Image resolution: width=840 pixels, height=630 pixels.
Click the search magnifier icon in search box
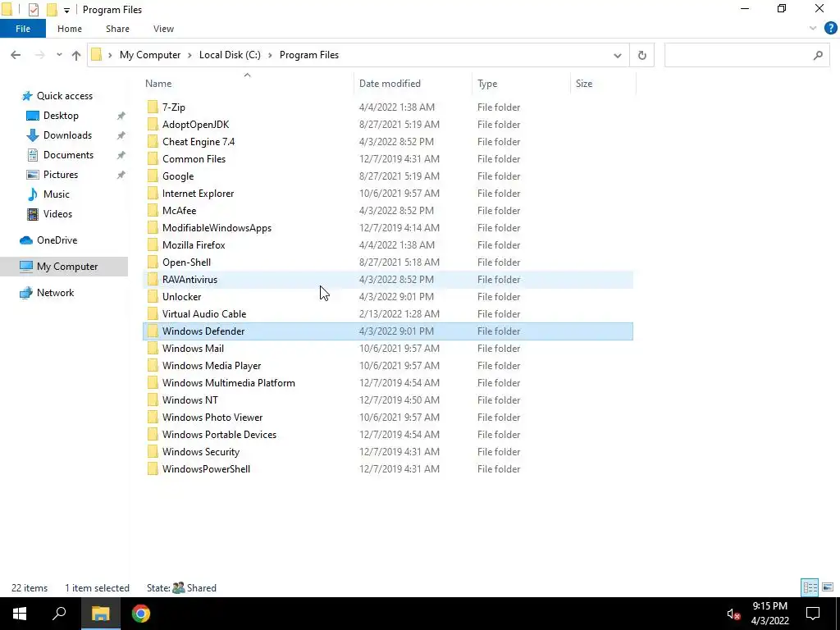[818, 55]
